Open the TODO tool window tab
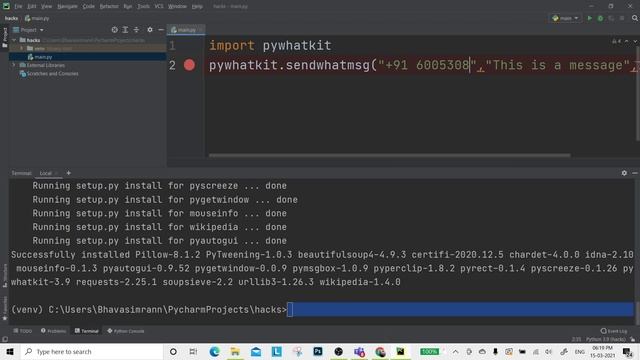Viewport: 640px width, 360px height. point(22,331)
